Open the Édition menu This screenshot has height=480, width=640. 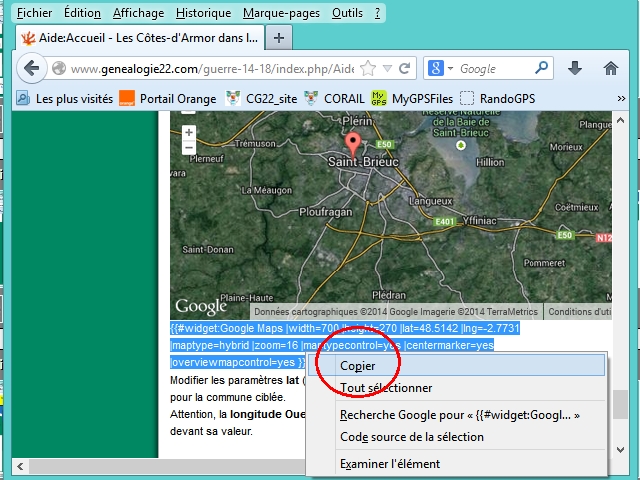point(82,13)
